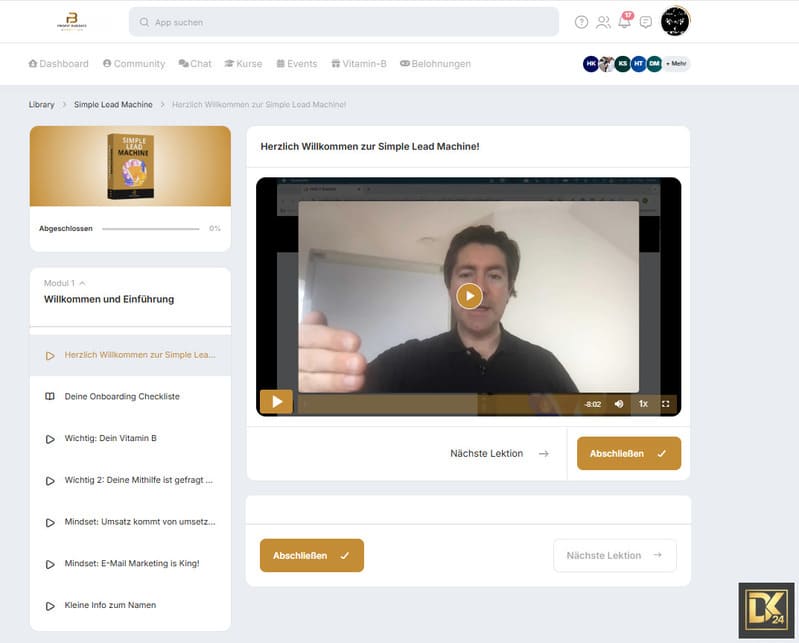Open lesson Kleine Info zum Namen
Image resolution: width=799 pixels, height=643 pixels.
pyautogui.click(x=130, y=605)
